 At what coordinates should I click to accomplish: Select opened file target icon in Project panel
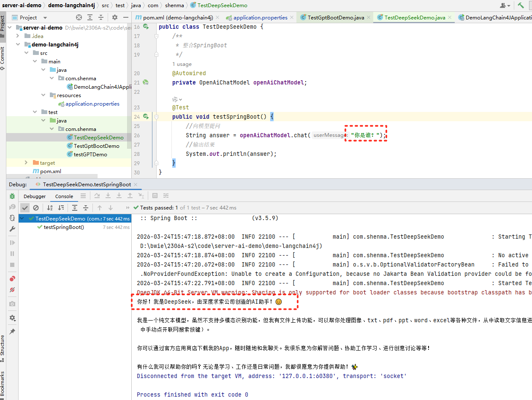point(79,17)
